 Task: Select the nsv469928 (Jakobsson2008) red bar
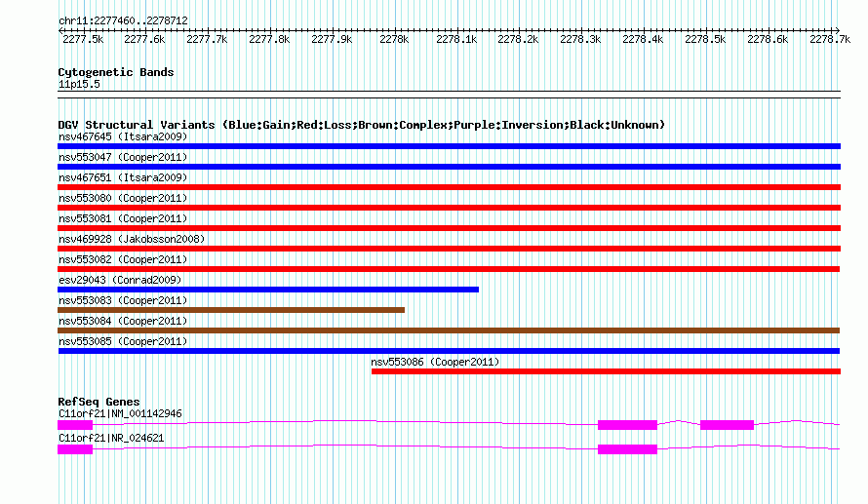449,249
